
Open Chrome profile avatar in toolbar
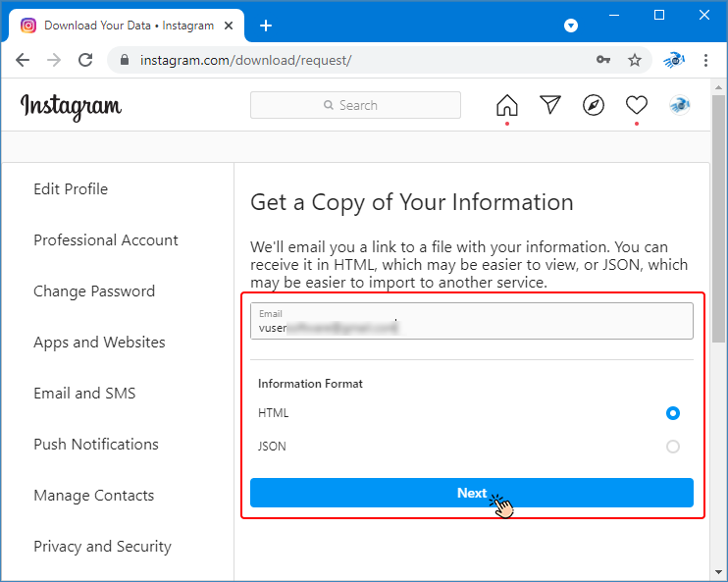674,60
